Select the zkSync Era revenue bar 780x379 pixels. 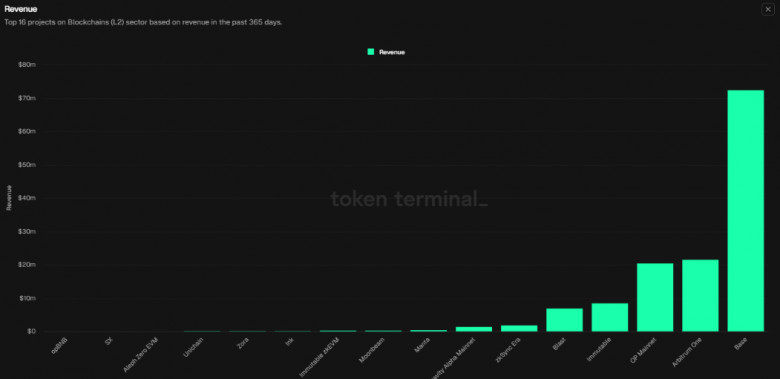pyautogui.click(x=519, y=328)
